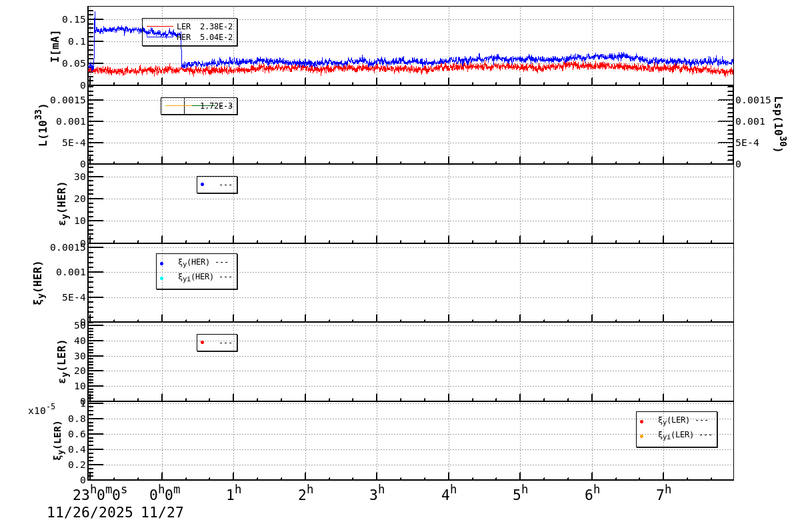Click the 30 tick on εy(LER) axis

tap(80, 356)
